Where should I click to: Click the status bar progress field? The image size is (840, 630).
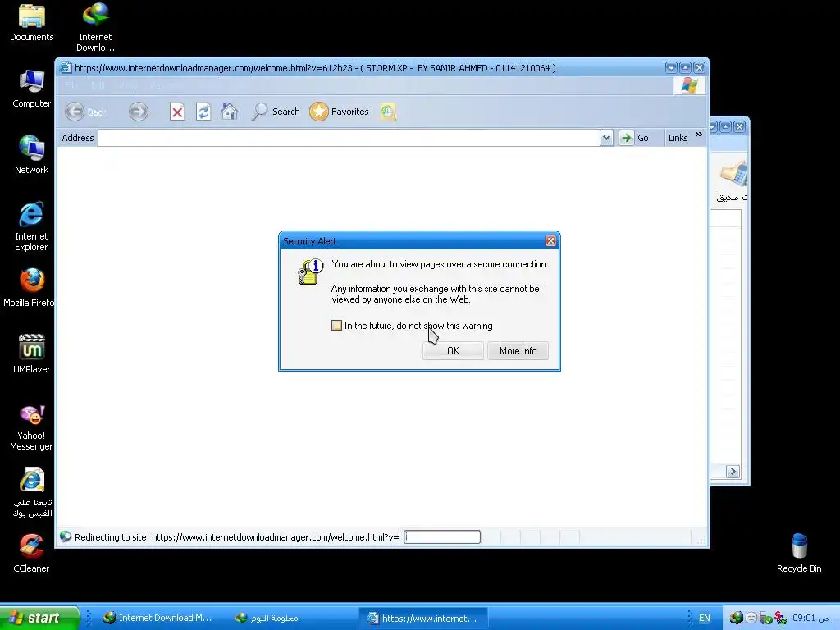(442, 536)
